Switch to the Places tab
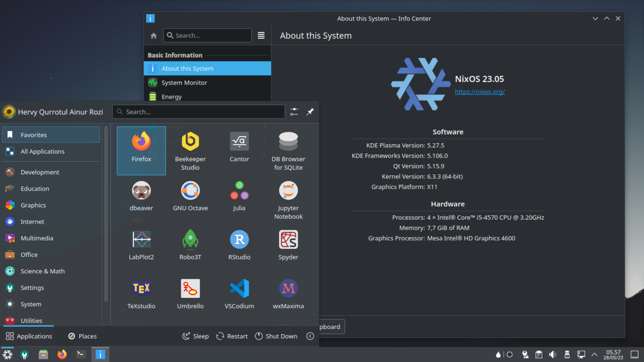Screen dimensions: 644x362 pos(83,336)
